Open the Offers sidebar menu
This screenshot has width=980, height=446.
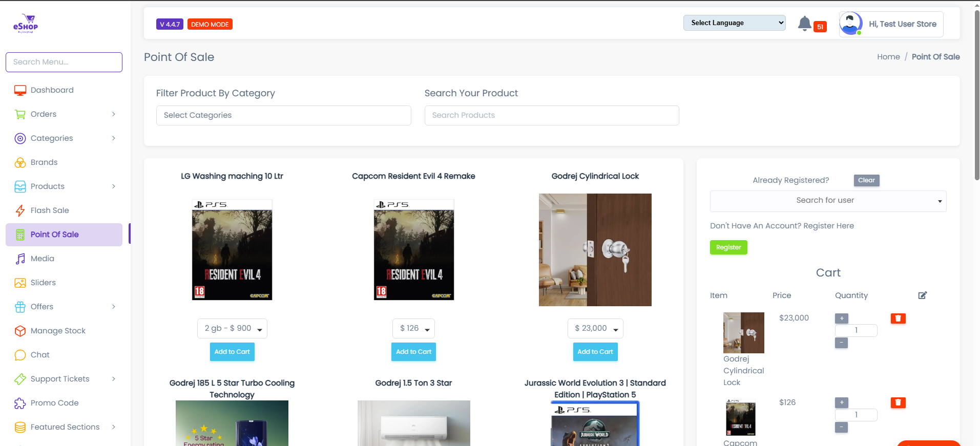pyautogui.click(x=64, y=307)
